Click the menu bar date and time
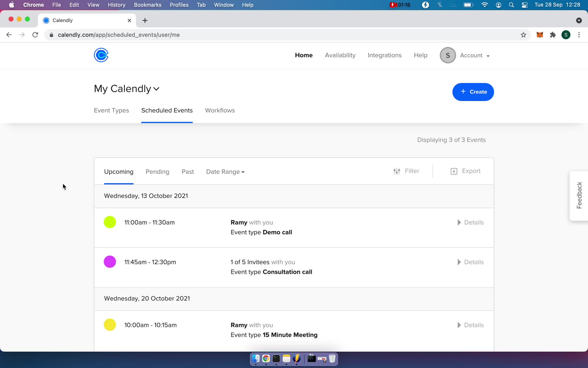The height and width of the screenshot is (368, 588). [x=557, y=5]
